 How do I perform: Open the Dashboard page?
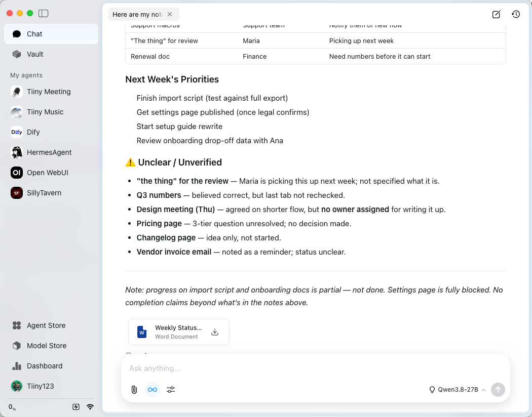pyautogui.click(x=51, y=366)
